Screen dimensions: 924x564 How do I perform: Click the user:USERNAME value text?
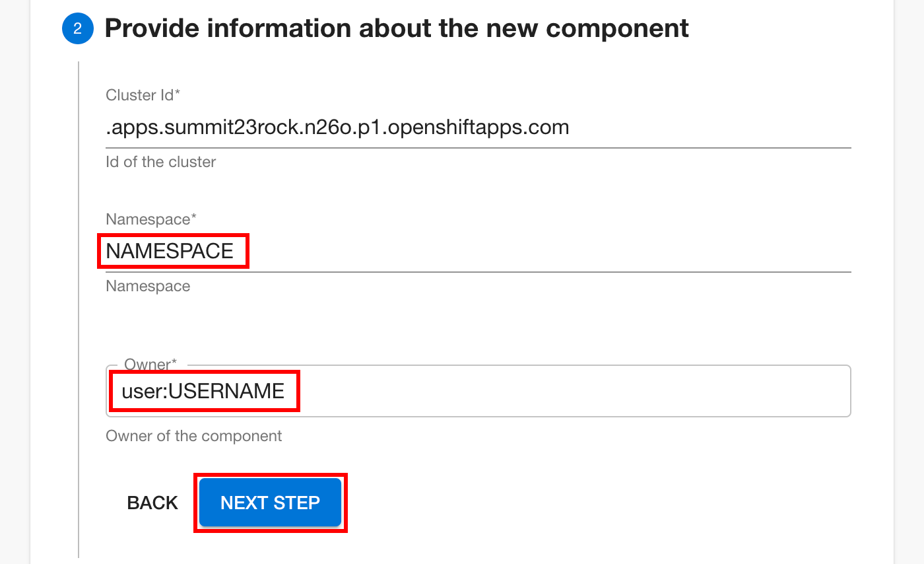coord(203,391)
